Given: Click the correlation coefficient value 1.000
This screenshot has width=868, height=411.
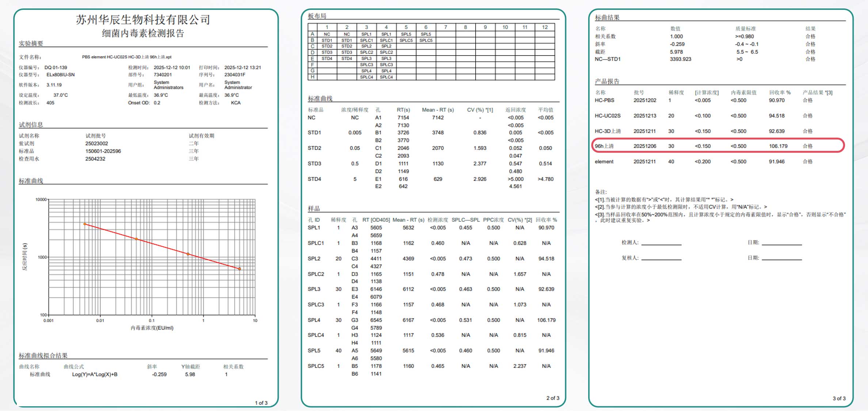Looking at the screenshot, I should coord(676,36).
